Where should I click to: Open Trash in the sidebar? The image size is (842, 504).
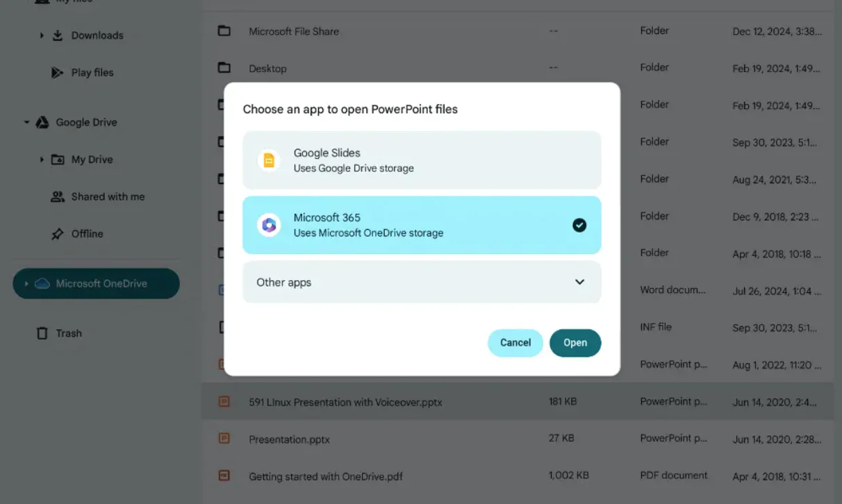pyautogui.click(x=69, y=333)
